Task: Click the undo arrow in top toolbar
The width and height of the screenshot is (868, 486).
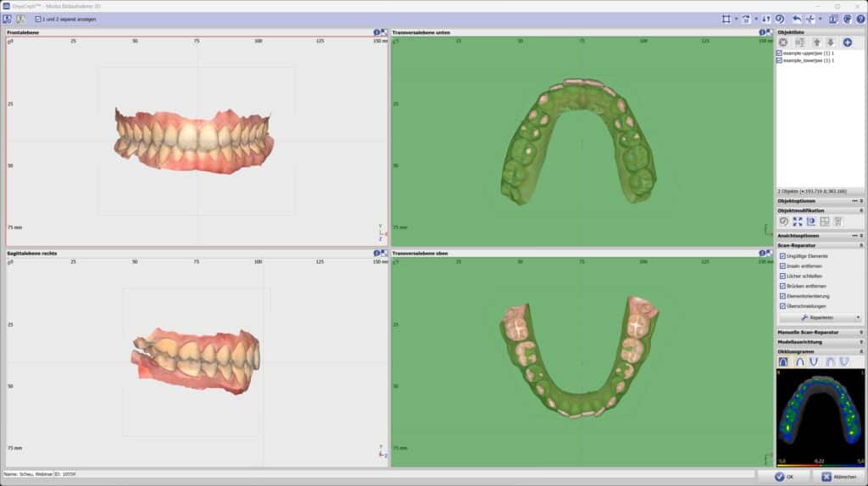Action: point(796,19)
